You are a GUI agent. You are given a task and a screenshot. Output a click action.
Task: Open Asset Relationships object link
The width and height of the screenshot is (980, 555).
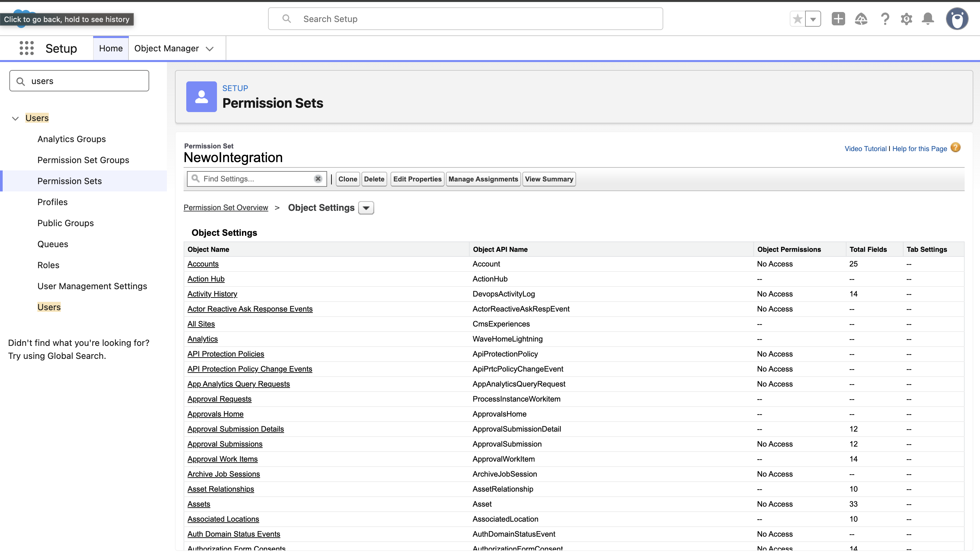tap(221, 489)
